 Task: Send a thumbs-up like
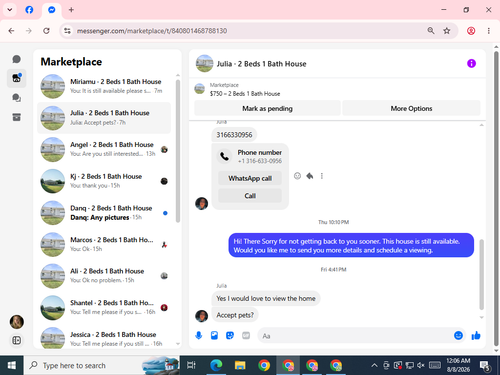coord(476,335)
